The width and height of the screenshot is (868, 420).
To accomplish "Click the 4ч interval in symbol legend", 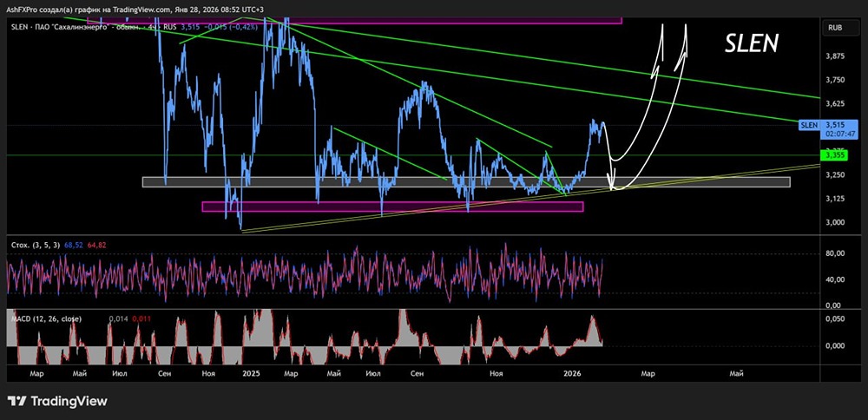I will (154, 27).
